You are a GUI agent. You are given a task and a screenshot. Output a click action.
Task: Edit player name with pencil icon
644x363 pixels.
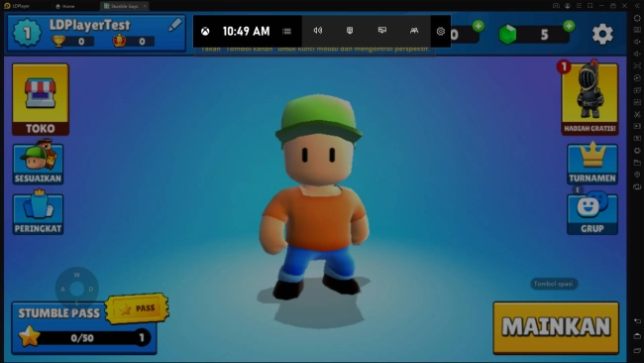(x=175, y=25)
